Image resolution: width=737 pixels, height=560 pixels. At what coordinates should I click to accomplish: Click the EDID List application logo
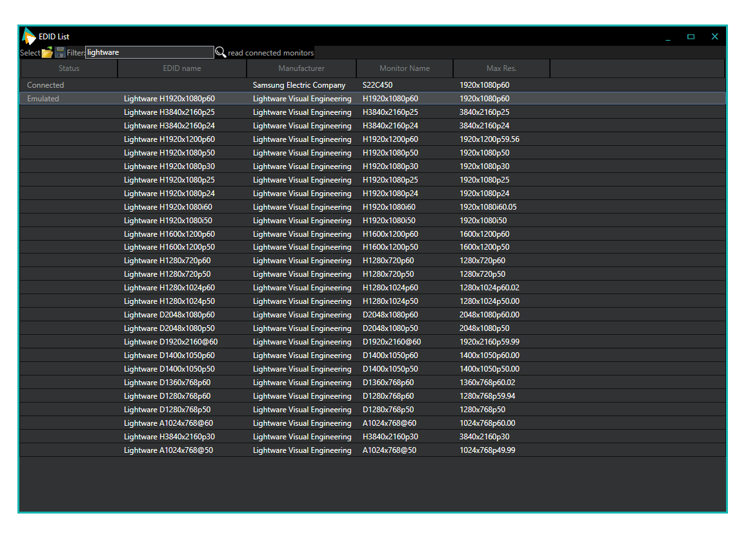pyautogui.click(x=28, y=36)
